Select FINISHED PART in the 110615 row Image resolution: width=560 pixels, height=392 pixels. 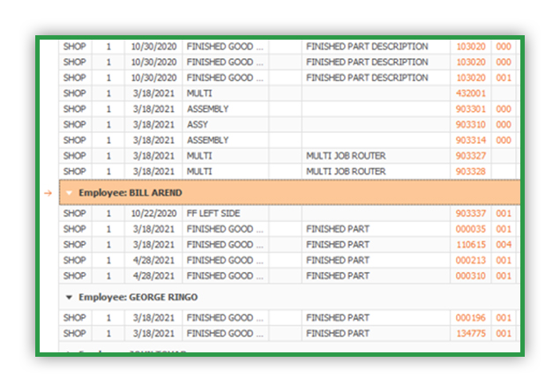click(x=376, y=245)
